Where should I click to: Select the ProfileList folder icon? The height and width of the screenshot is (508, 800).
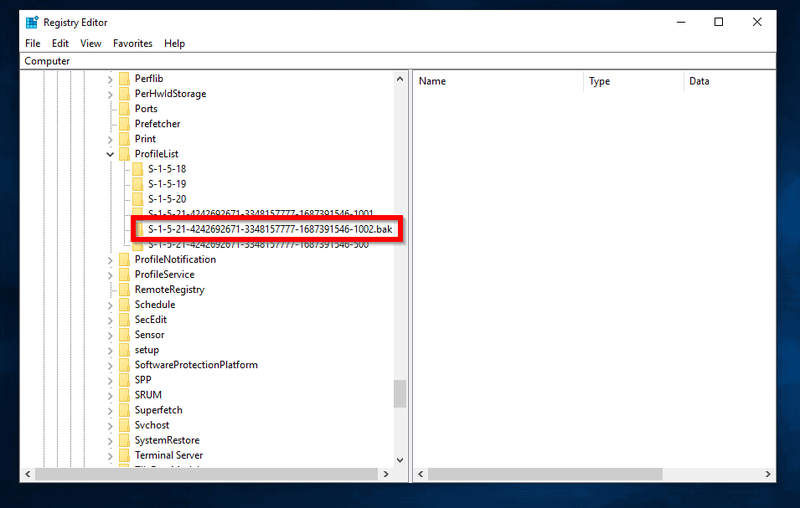tap(124, 154)
